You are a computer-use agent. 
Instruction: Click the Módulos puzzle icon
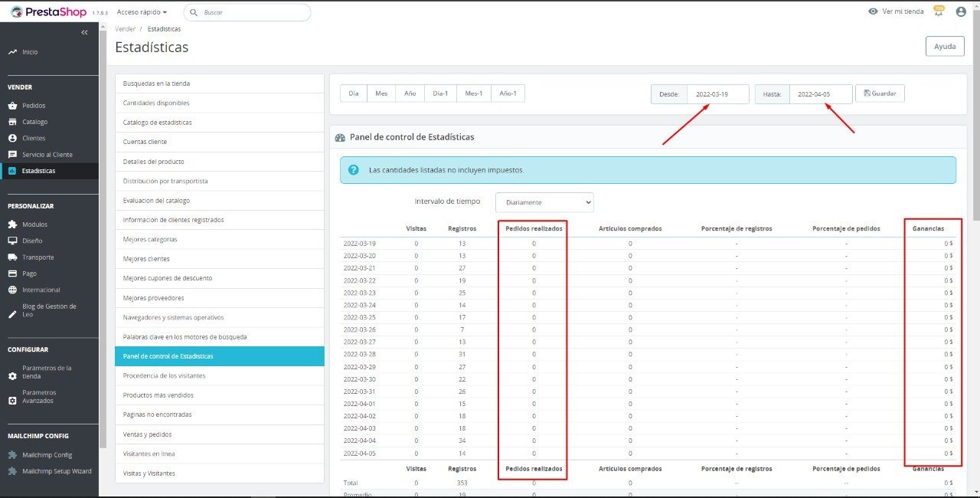tap(12, 224)
